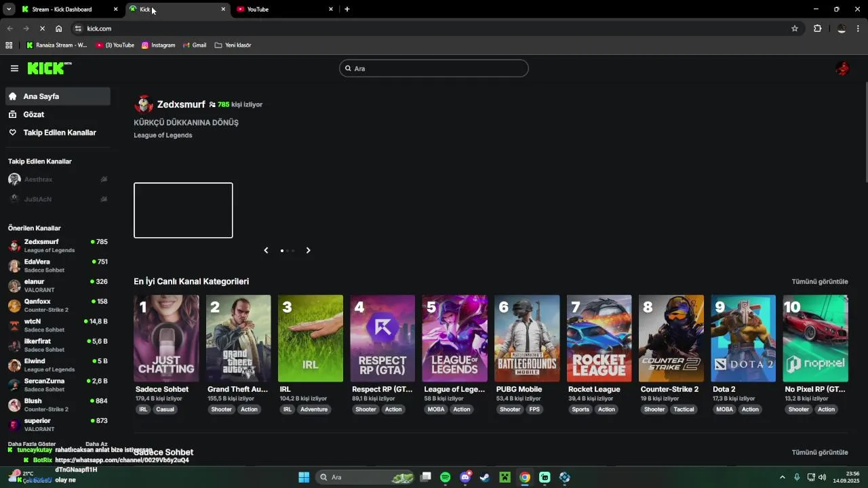The width and height of the screenshot is (868, 488).
Task: Open the League of Legends category card
Action: pyautogui.click(x=455, y=338)
